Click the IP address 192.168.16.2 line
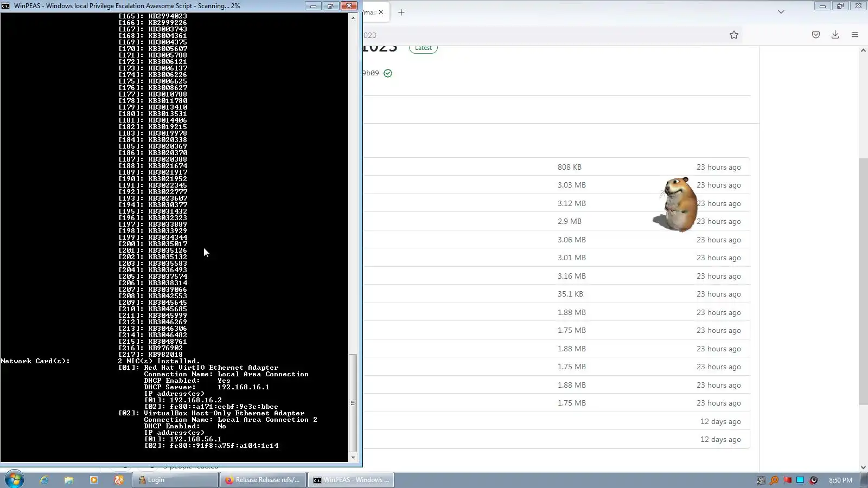Image resolution: width=868 pixels, height=488 pixels. click(183, 400)
